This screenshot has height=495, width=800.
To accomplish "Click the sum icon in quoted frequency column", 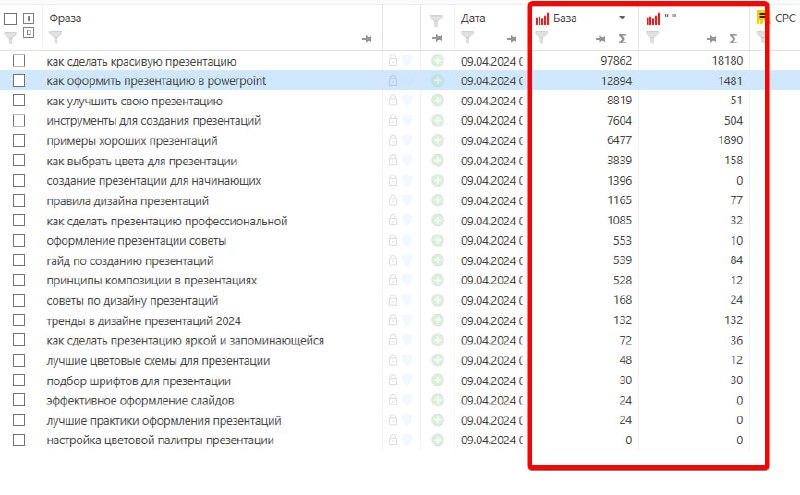I will click(x=733, y=39).
